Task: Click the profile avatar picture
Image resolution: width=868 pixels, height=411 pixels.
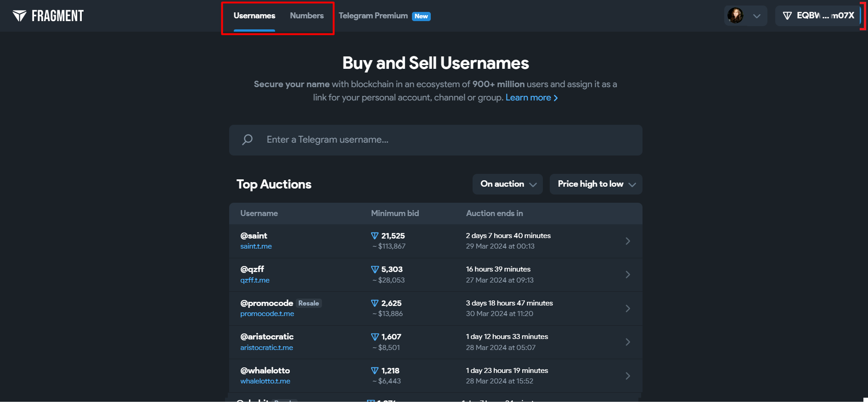Action: click(x=735, y=16)
